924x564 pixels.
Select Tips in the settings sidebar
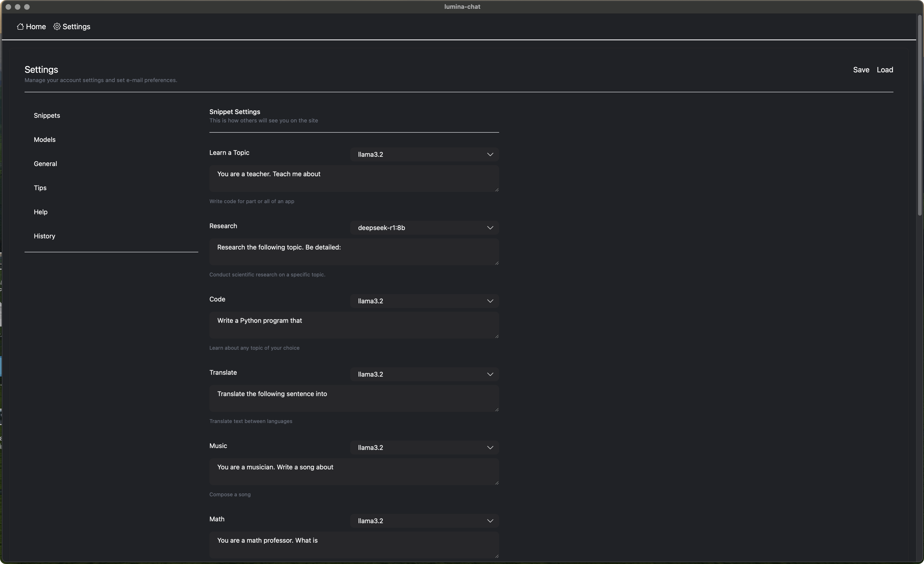[x=40, y=188]
